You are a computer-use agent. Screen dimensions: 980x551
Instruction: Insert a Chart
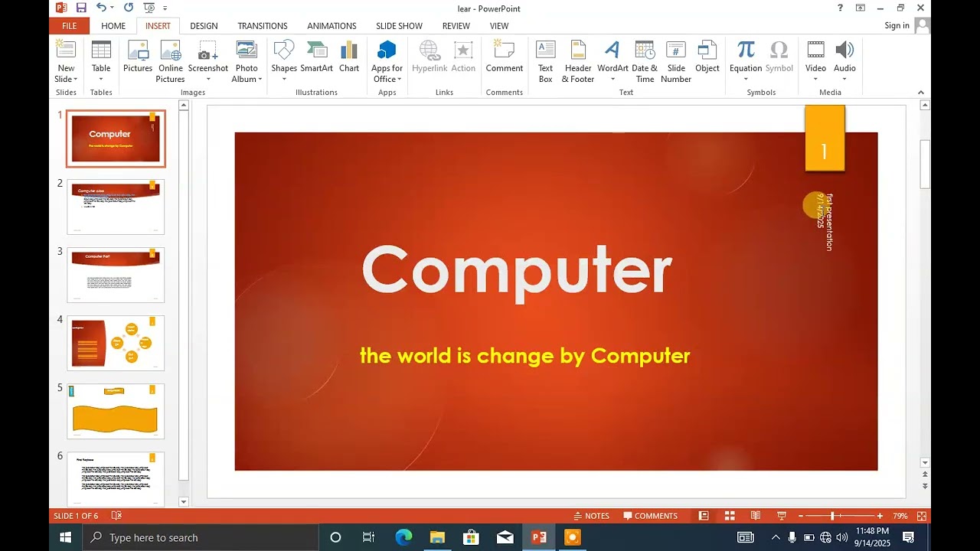point(349,57)
